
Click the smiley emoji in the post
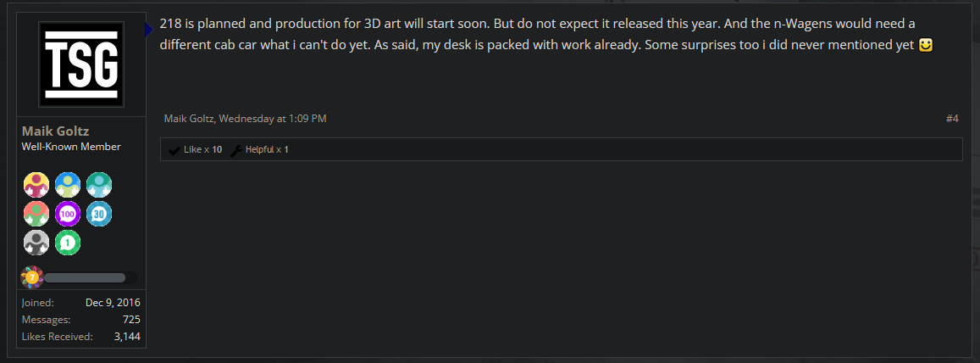click(926, 45)
